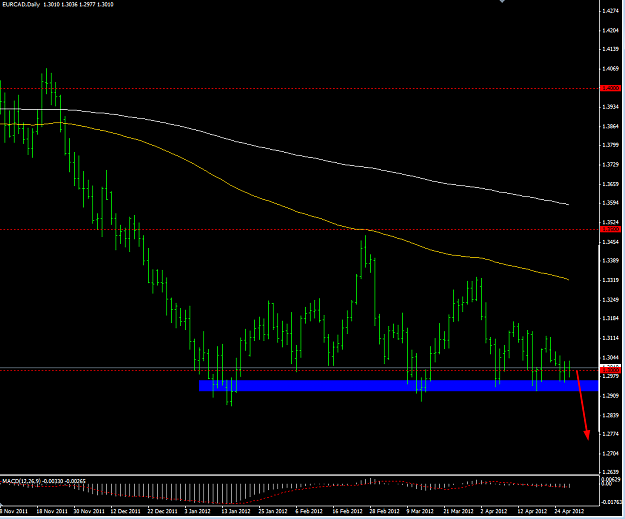Click the 18 Nov 2011 date label

tap(52, 511)
